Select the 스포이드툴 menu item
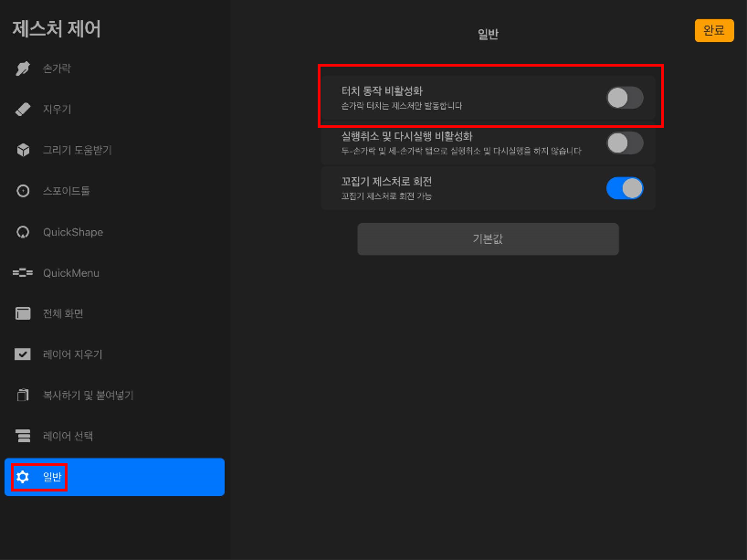This screenshot has height=560, width=747. pos(114,191)
